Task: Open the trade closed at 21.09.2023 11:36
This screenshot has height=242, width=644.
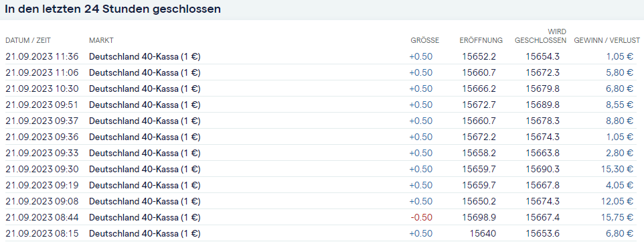Action: point(322,56)
